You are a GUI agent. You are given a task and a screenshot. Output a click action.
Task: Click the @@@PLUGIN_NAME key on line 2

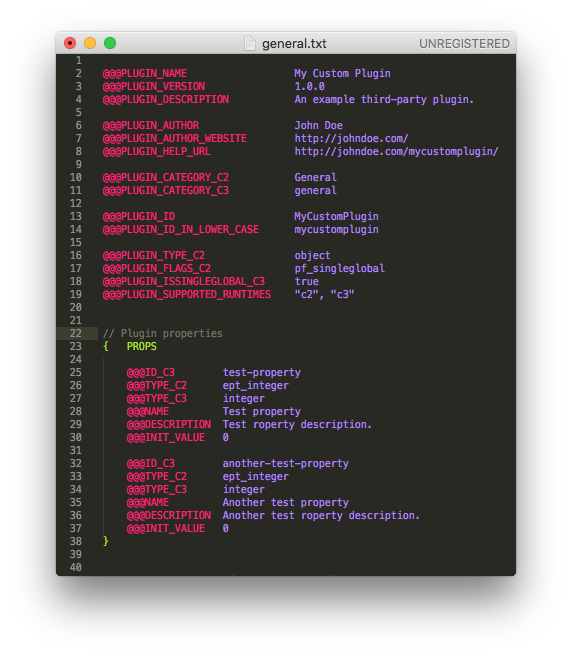(x=145, y=74)
